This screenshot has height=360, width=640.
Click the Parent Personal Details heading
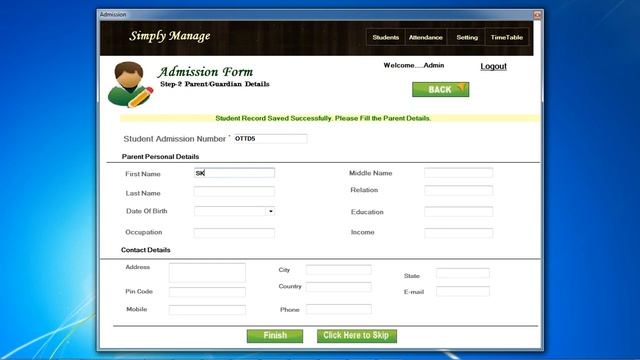(x=160, y=157)
